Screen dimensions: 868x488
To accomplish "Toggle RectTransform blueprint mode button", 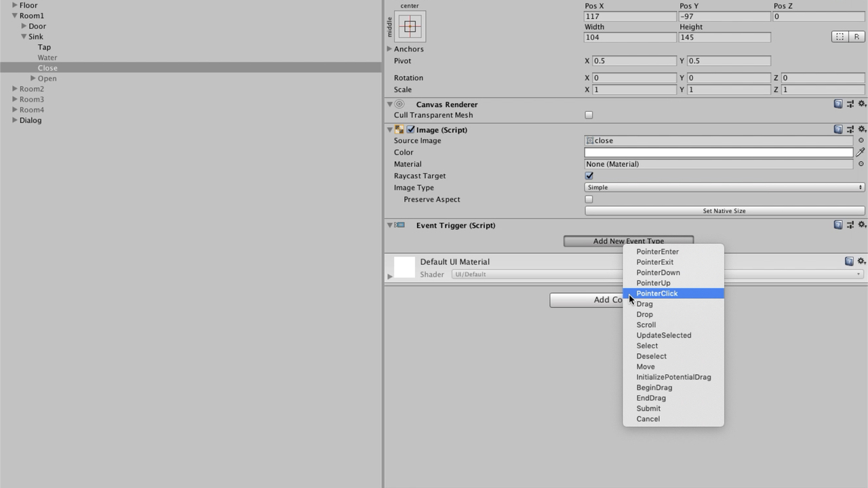I will pos(840,37).
